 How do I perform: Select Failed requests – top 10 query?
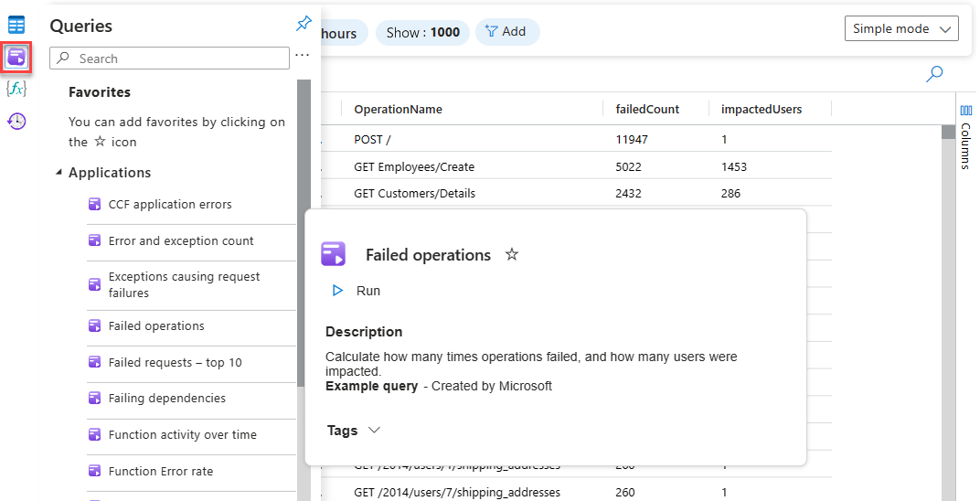point(175,363)
